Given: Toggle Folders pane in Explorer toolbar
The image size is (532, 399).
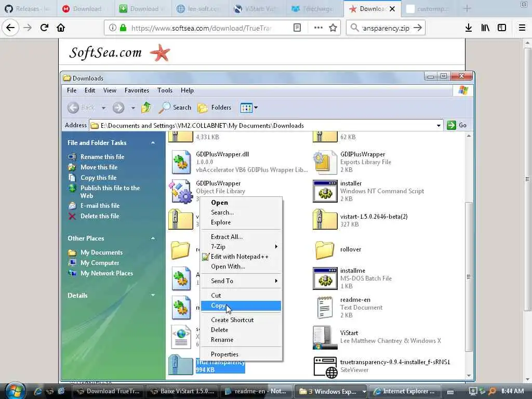Looking at the screenshot, I should click(x=215, y=108).
